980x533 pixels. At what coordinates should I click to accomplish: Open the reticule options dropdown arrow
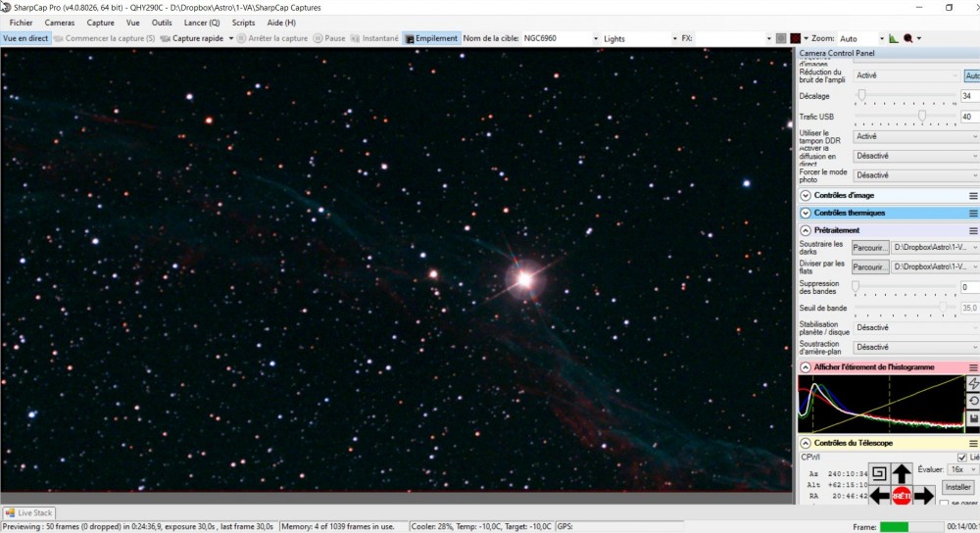pos(806,38)
